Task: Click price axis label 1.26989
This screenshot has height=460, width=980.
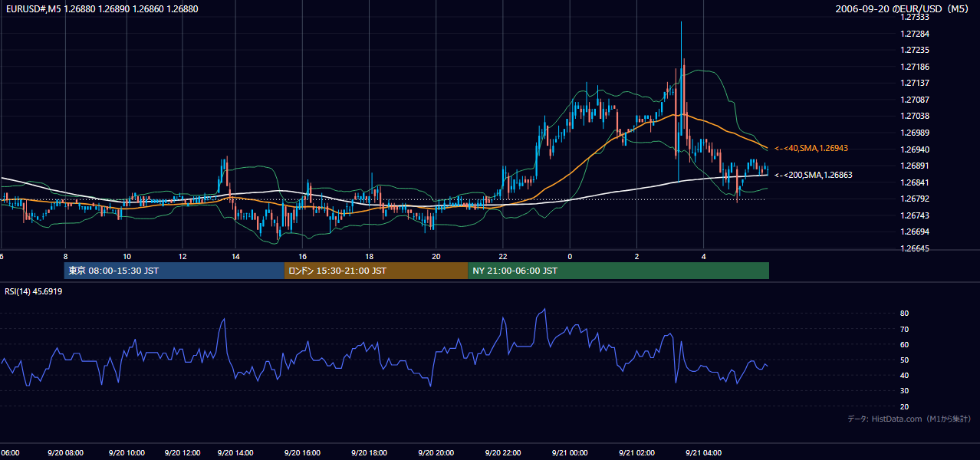Action: 914,133
